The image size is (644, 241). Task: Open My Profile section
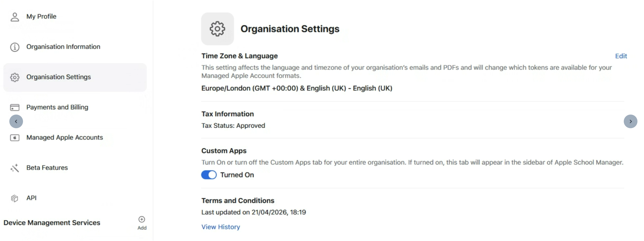41,16
